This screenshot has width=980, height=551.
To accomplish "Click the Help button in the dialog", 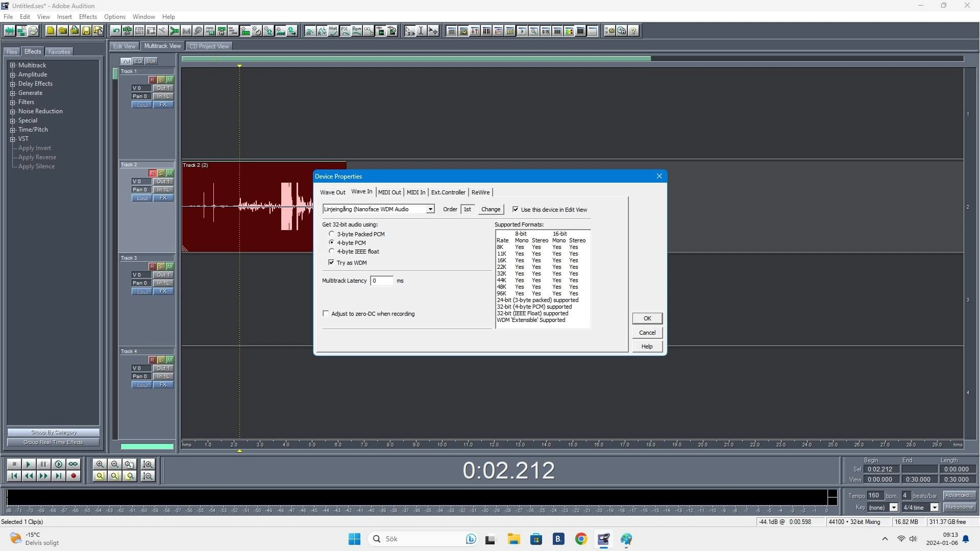I will 647,346.
